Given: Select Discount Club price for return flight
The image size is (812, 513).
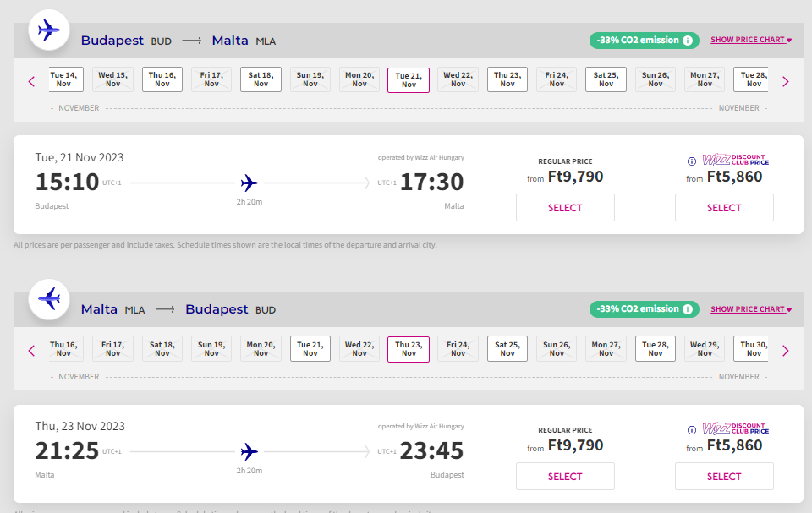Looking at the screenshot, I should click(x=724, y=477).
